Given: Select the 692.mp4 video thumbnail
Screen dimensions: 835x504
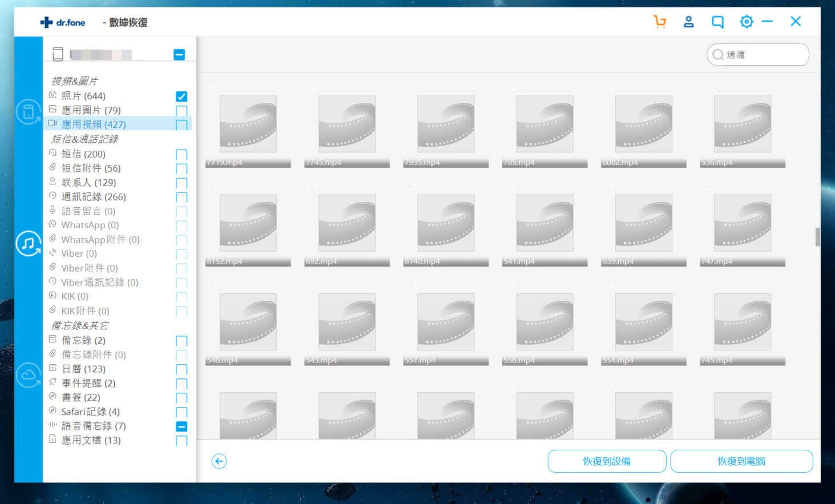Looking at the screenshot, I should [x=347, y=223].
